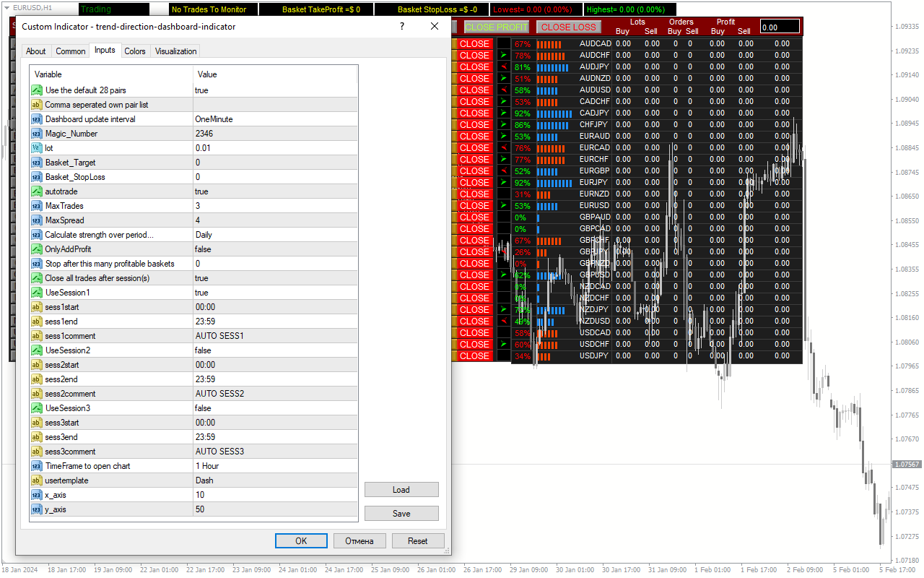924x578 pixels.
Task: Toggle the autotrade value true
Action: (x=276, y=191)
